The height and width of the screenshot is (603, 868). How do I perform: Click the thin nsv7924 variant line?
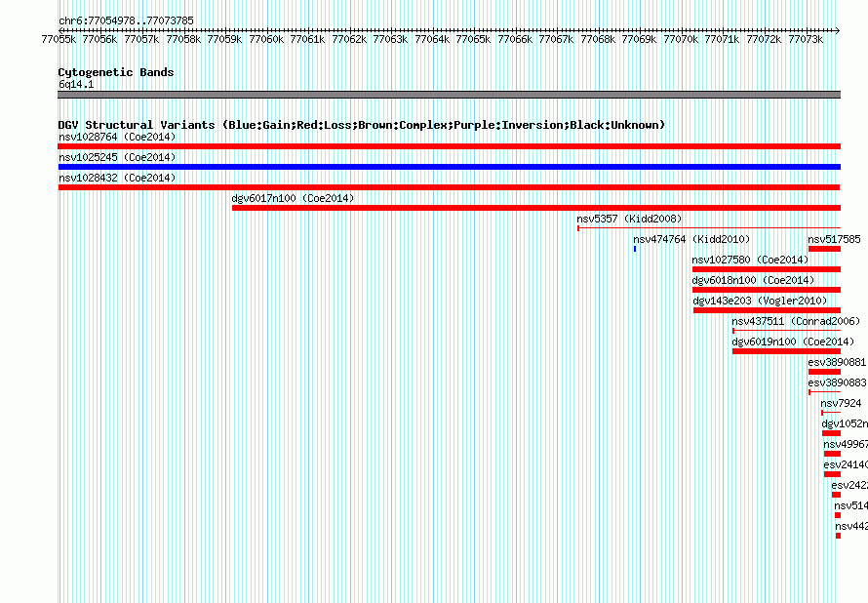tap(831, 413)
